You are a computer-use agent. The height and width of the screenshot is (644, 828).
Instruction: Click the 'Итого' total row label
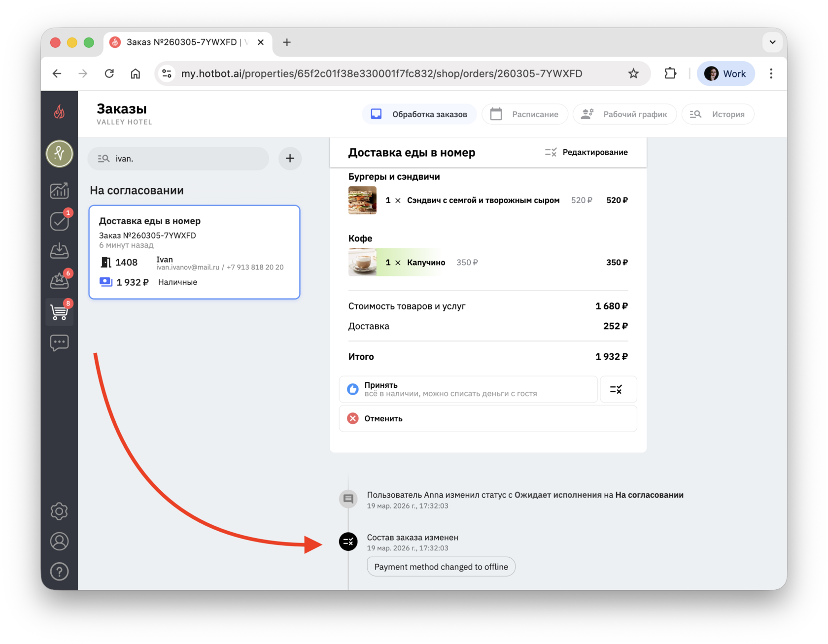[361, 357]
